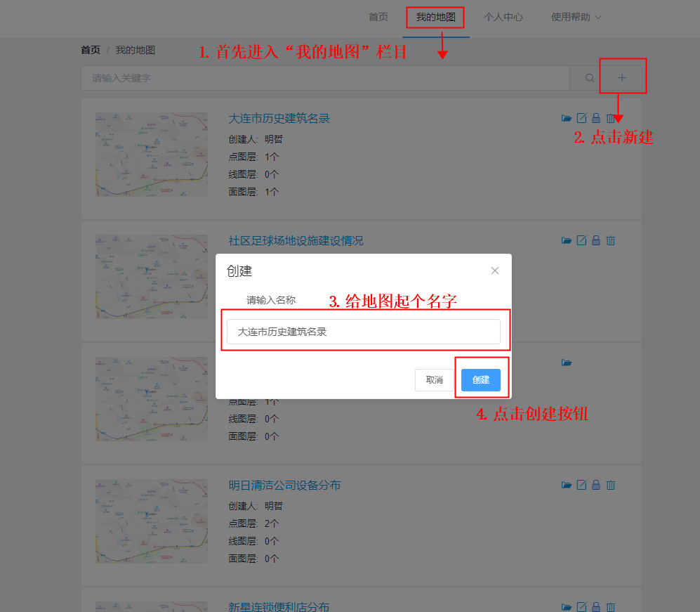Click the 创建 dialog title text
This screenshot has height=612, width=700.
(x=239, y=271)
